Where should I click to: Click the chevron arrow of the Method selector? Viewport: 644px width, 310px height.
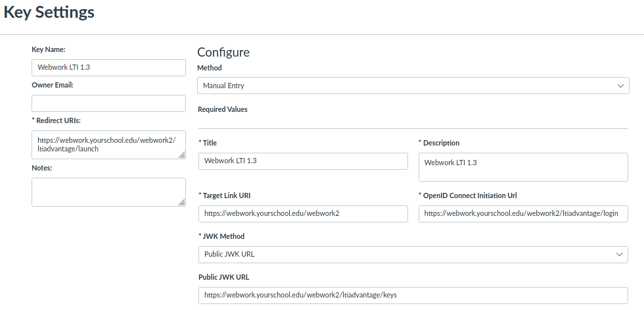(620, 86)
